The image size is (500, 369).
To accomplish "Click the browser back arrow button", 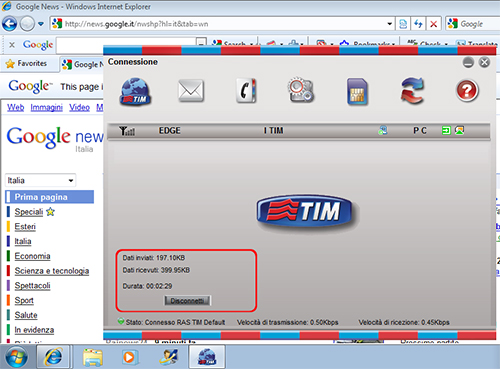I will point(10,24).
